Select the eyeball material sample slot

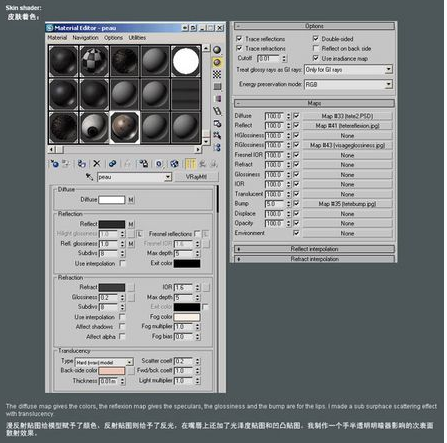point(94,128)
